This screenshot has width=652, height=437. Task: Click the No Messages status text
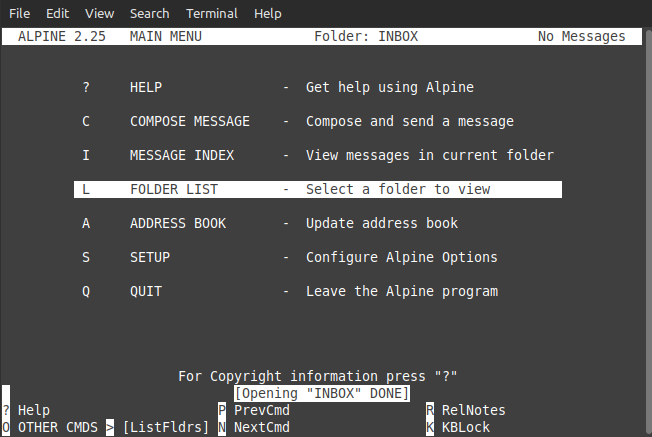coord(581,37)
